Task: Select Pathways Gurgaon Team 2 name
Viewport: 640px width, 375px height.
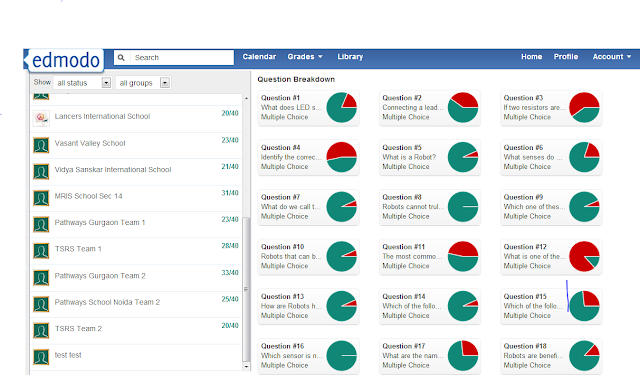Action: click(x=100, y=276)
